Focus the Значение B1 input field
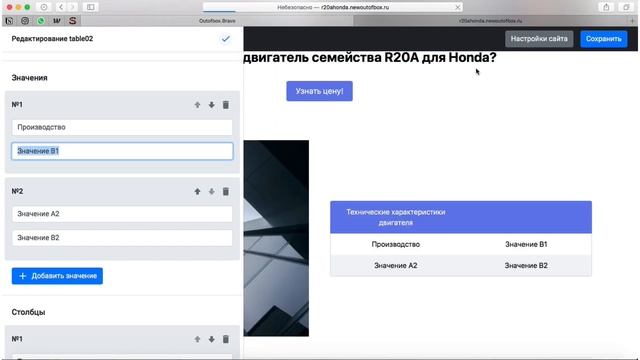The height and width of the screenshot is (360, 640). point(122,151)
